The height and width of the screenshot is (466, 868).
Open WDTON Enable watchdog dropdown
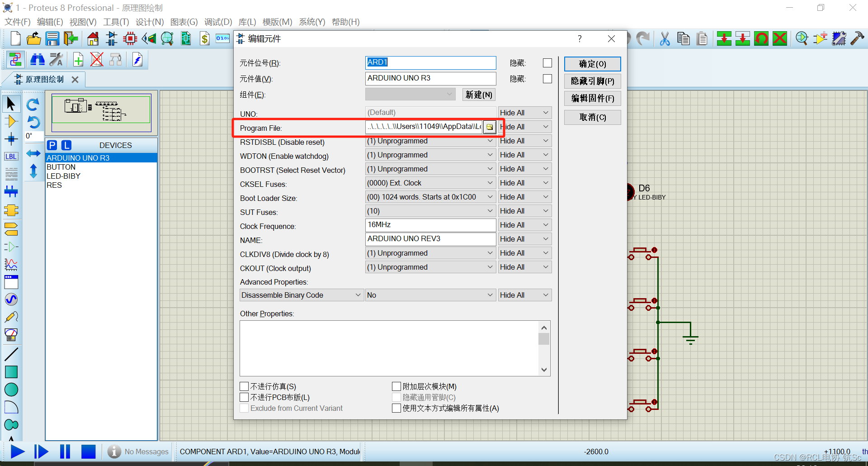click(430, 155)
